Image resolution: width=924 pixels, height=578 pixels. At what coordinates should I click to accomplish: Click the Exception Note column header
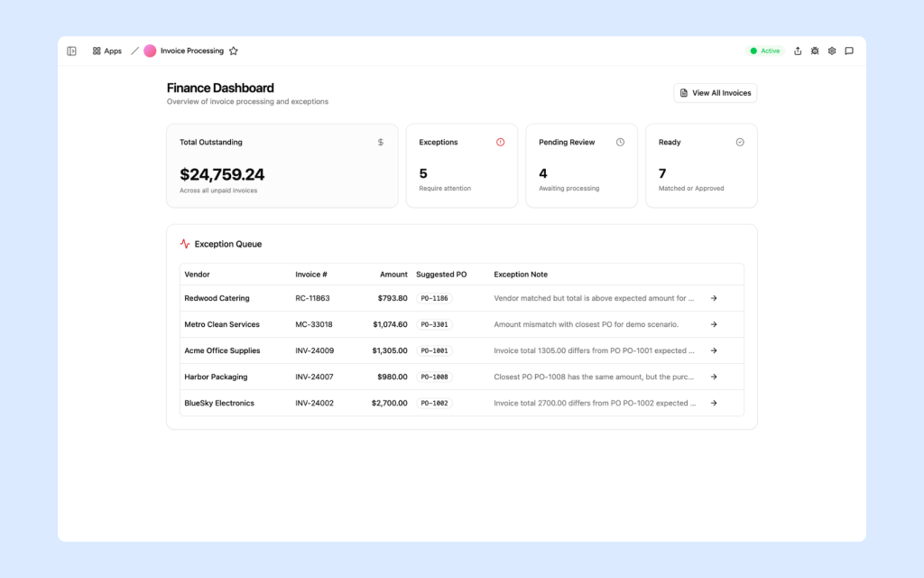pos(521,275)
